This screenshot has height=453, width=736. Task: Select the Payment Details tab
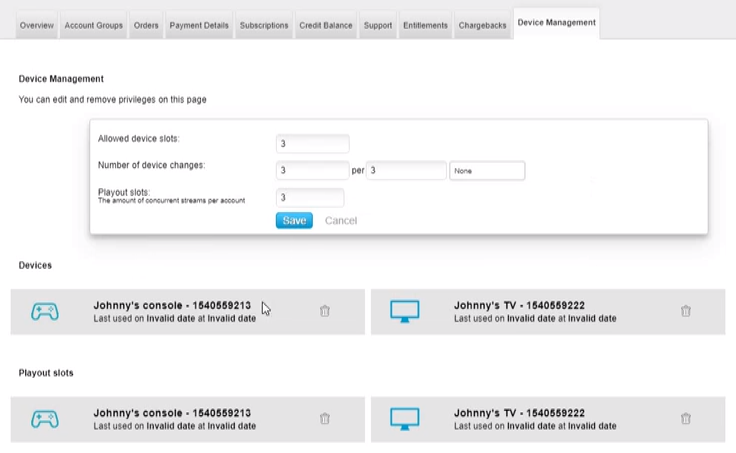pyautogui.click(x=199, y=25)
